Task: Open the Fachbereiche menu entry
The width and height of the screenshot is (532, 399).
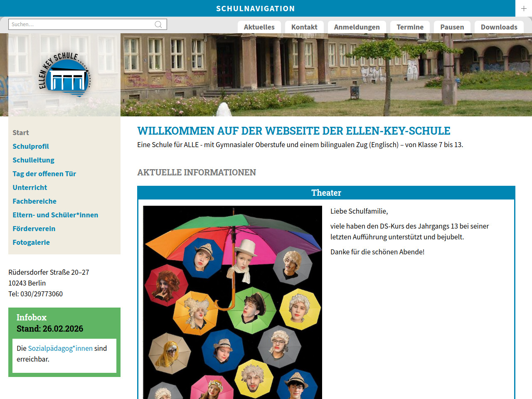Action: (x=34, y=201)
